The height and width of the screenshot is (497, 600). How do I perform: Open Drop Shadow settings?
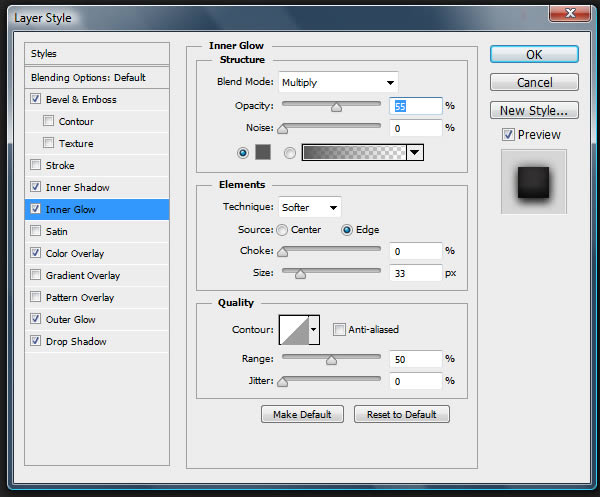click(76, 342)
